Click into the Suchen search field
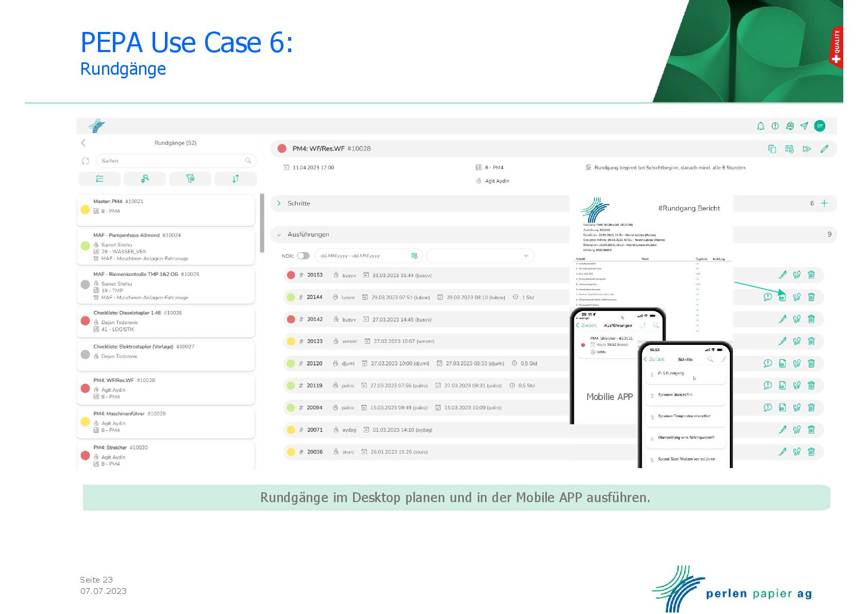 176,161
